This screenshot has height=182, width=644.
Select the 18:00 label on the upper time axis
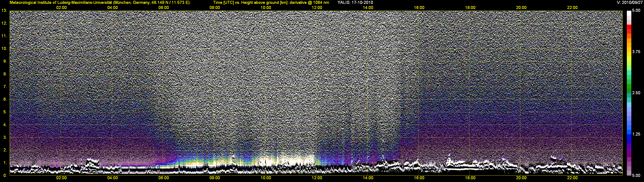coord(470,8)
